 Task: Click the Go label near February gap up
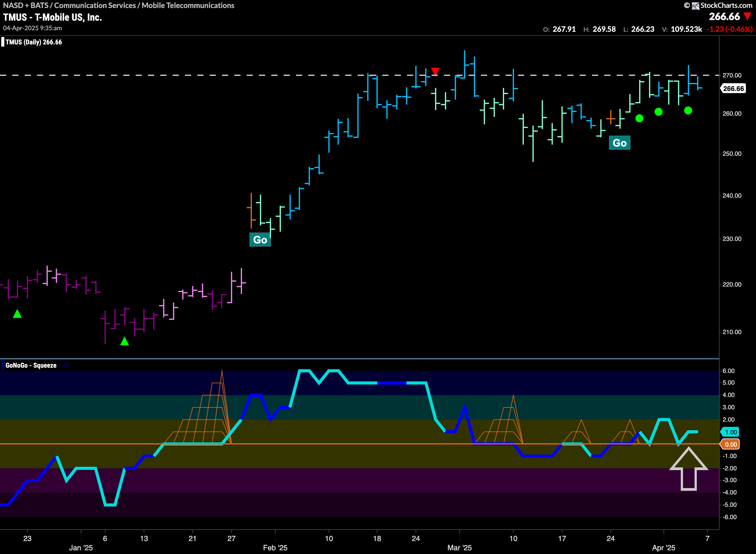260,240
